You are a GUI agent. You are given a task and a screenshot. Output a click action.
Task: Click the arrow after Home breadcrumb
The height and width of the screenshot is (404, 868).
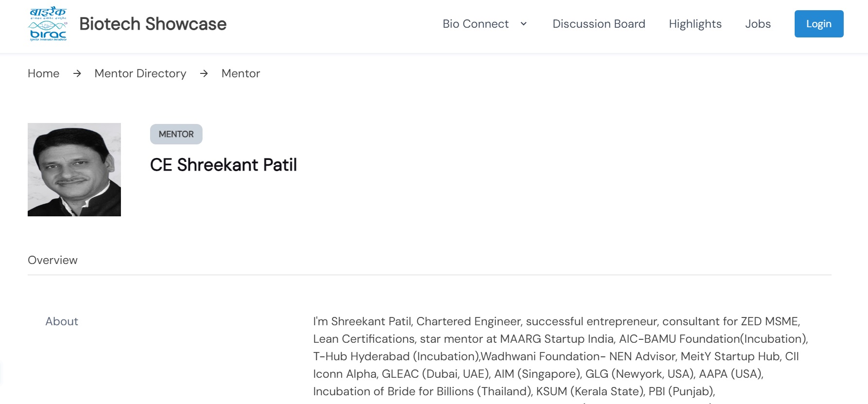click(x=77, y=73)
